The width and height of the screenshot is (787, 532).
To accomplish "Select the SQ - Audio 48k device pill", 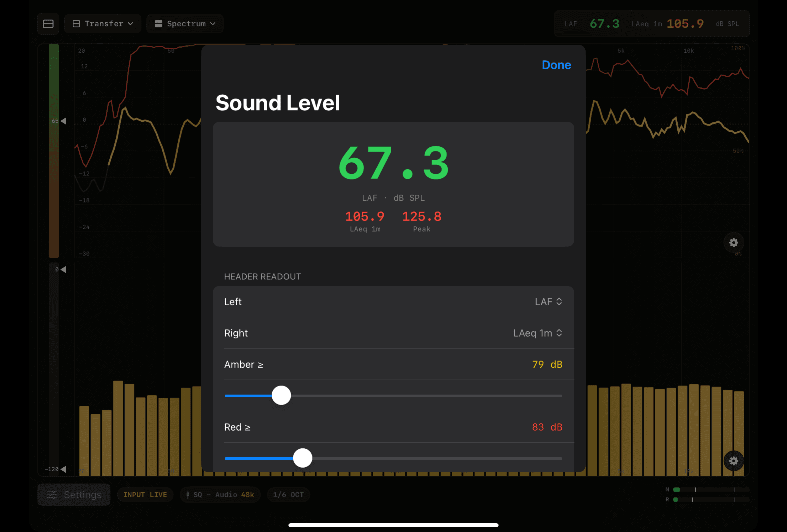I will [x=220, y=495].
